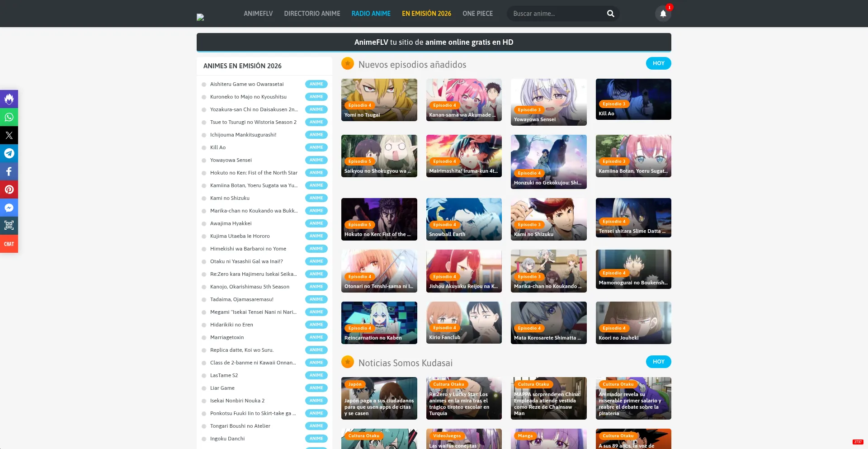
Task: Click the flame icon in sidebar
Action: pyautogui.click(x=9, y=99)
